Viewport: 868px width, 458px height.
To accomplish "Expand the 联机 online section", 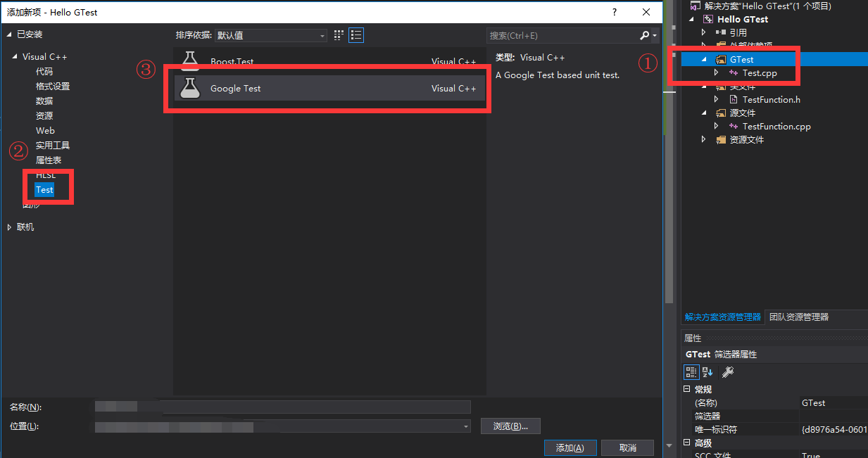I will pos(9,227).
